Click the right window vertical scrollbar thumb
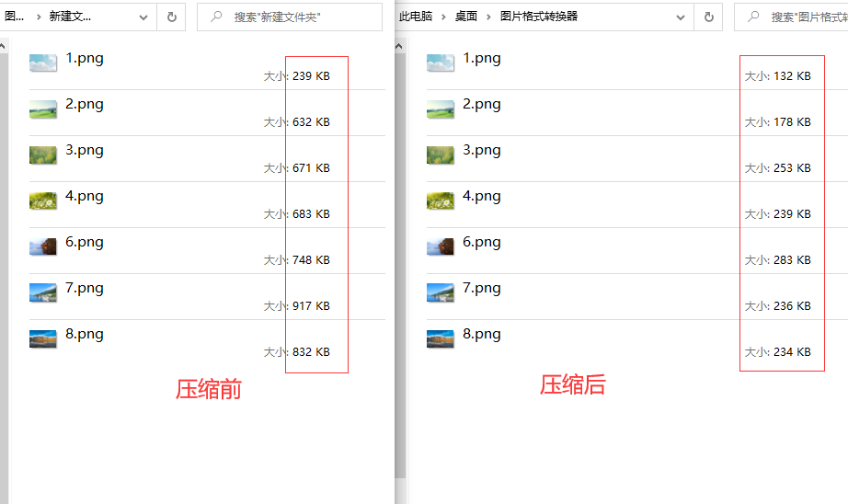This screenshot has width=848, height=504. [400, 265]
